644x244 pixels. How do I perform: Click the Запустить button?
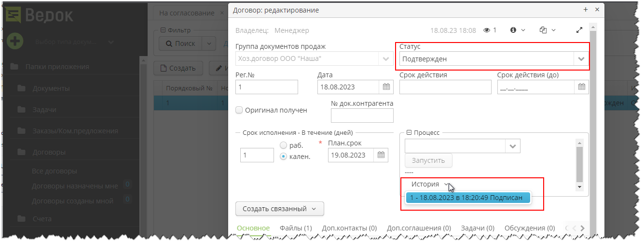(x=428, y=160)
